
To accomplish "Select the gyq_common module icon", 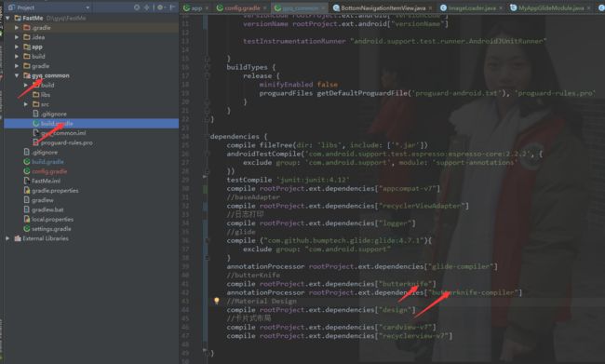I will coord(27,75).
